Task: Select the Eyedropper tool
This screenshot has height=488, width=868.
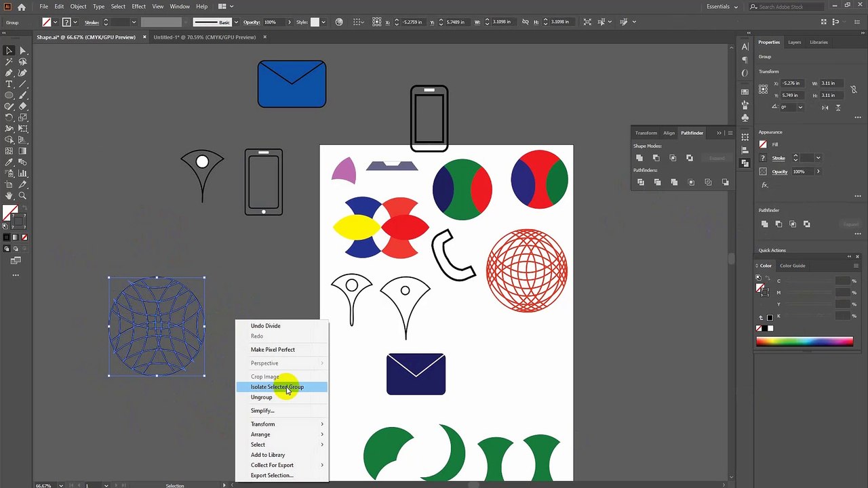Action: pyautogui.click(x=9, y=162)
